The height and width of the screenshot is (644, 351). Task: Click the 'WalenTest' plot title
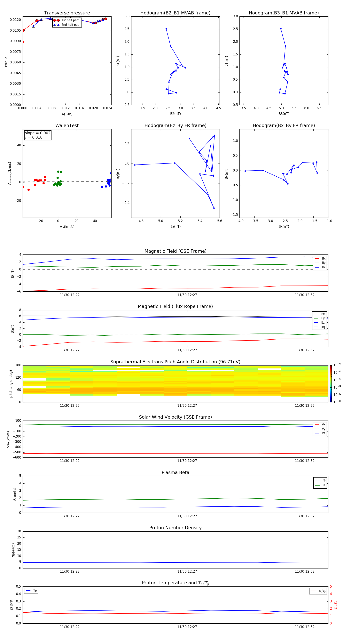click(67, 125)
